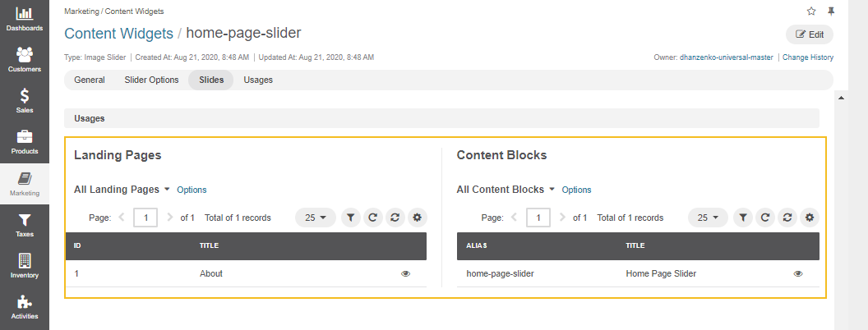View the Home Page Slider block eye icon

pos(798,273)
